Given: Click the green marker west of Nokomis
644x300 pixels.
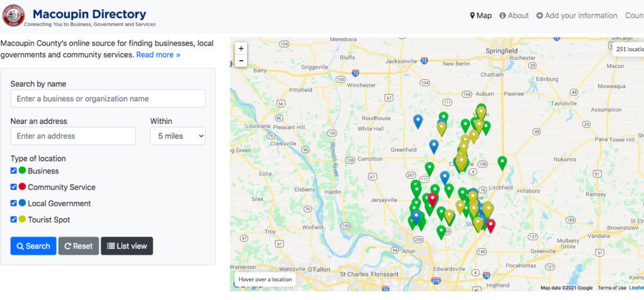Looking at the screenshot, I should 502,162.
